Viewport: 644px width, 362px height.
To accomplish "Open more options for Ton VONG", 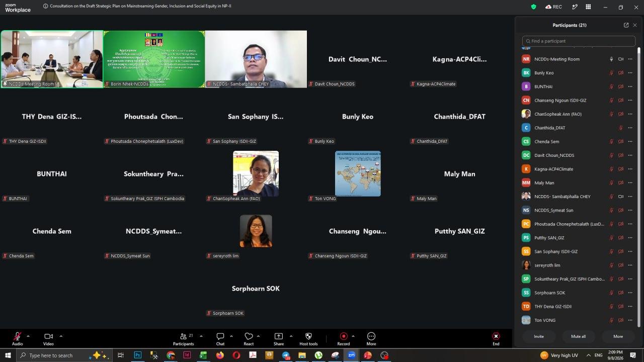I will (630, 320).
